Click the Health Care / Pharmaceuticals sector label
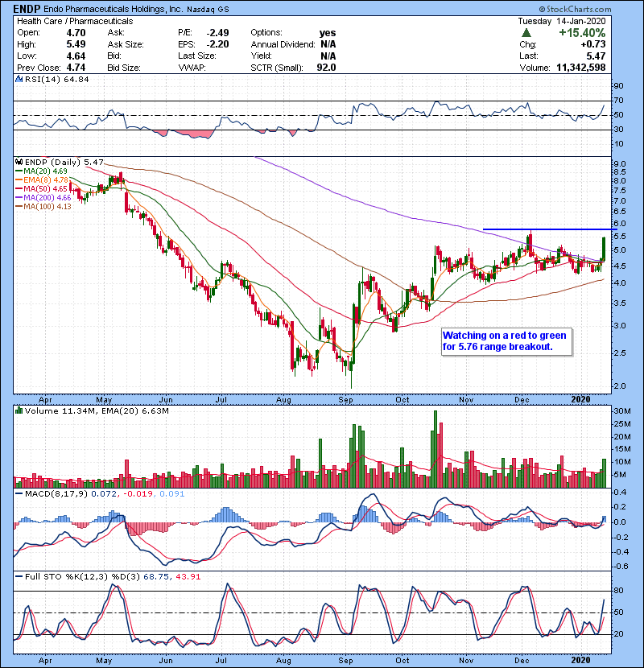644x668 pixels. [75, 21]
